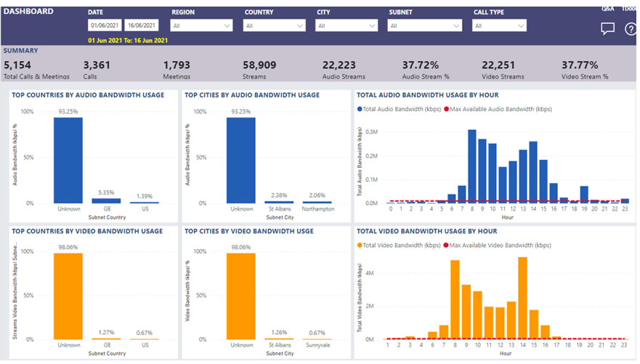Select the Unknown bar in audio countries chart
640x364 pixels.
pyautogui.click(x=68, y=161)
